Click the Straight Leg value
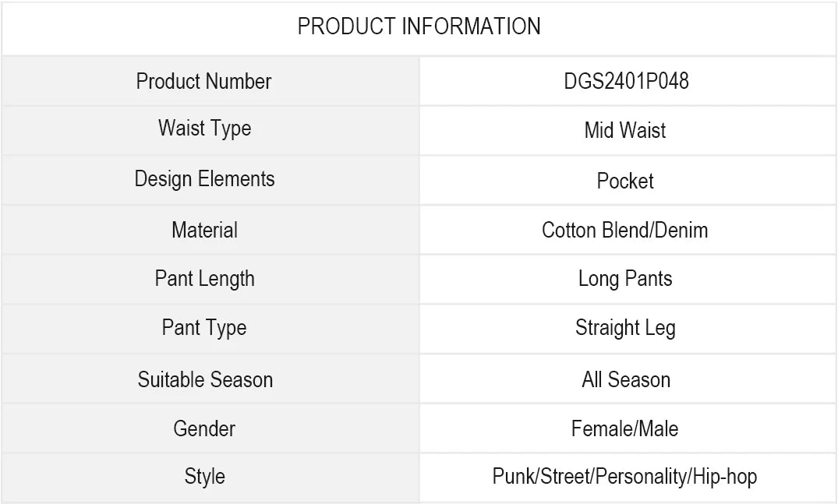Viewport: 838px width, 504px height. click(x=625, y=328)
